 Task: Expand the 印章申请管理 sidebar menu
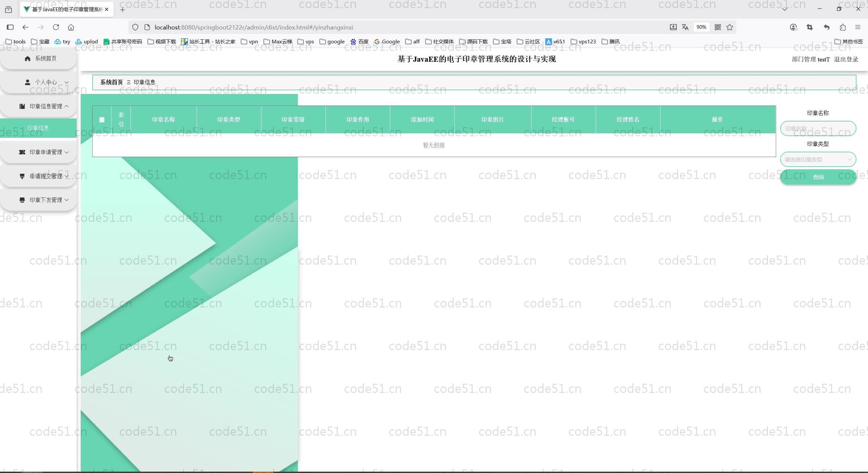click(x=45, y=152)
